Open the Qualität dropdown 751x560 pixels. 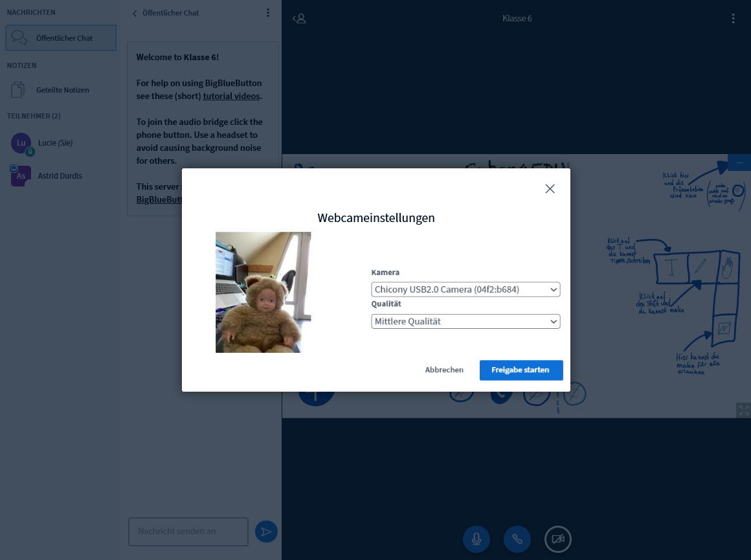click(465, 322)
